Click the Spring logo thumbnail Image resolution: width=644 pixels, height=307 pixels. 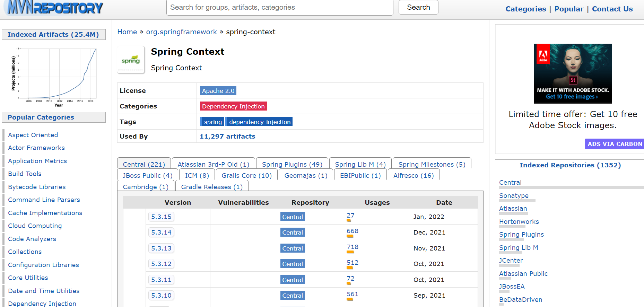tap(131, 60)
